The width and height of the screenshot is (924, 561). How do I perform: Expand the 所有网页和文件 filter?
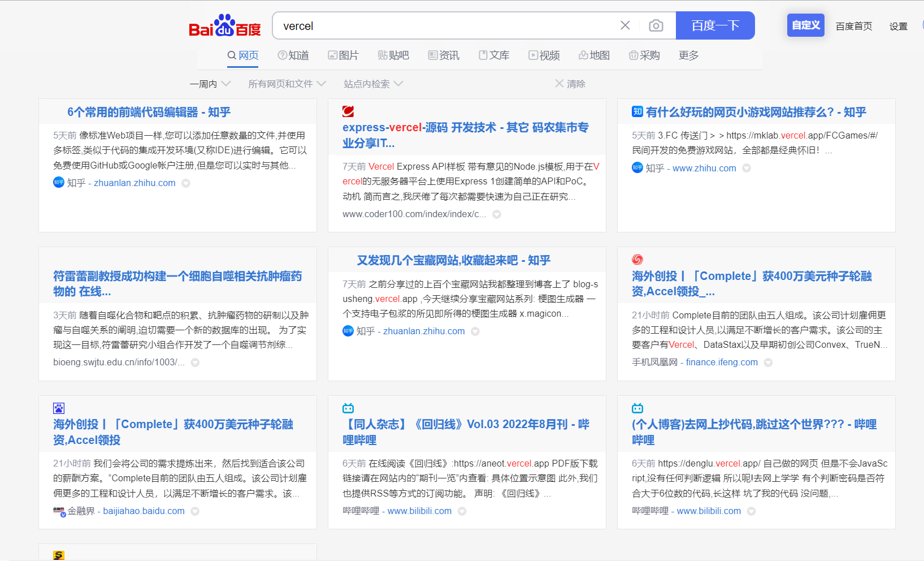pyautogui.click(x=287, y=83)
